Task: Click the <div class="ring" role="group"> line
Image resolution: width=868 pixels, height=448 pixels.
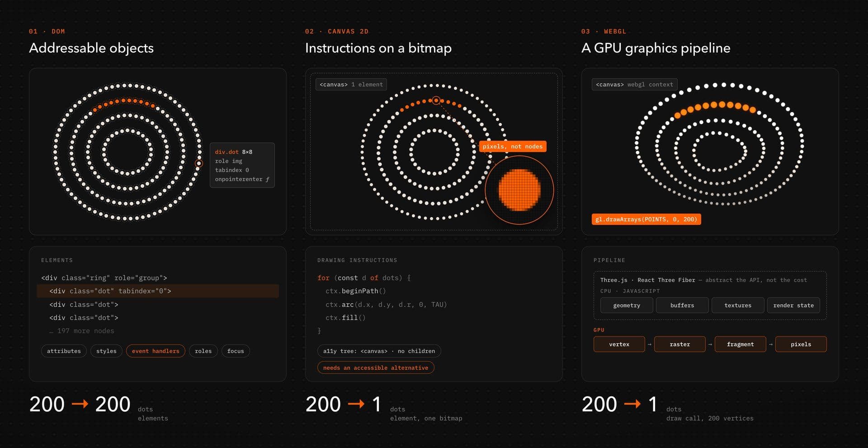Action: 104,278
